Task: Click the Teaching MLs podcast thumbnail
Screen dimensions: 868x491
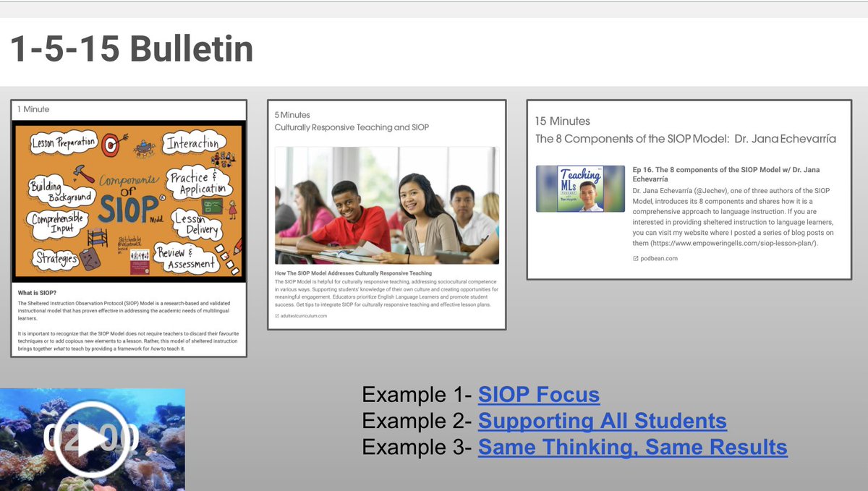Action: (x=580, y=189)
